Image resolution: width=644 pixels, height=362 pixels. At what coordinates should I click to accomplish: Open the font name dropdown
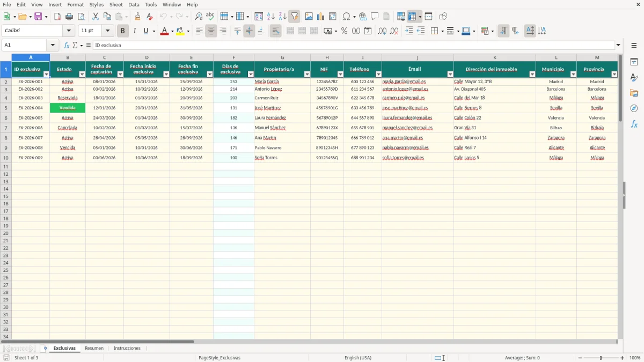point(69,31)
